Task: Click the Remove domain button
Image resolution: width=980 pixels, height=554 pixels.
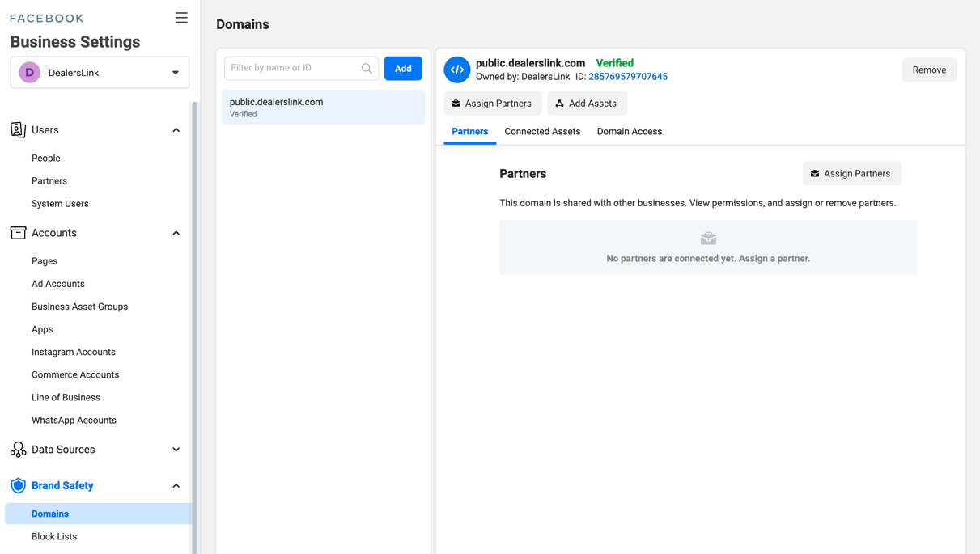Action: point(929,70)
